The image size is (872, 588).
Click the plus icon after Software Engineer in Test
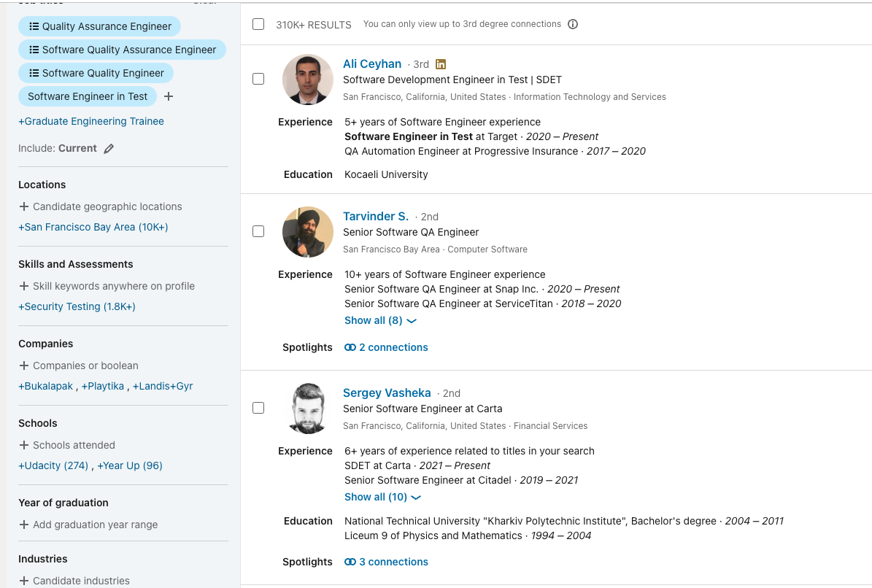click(169, 97)
